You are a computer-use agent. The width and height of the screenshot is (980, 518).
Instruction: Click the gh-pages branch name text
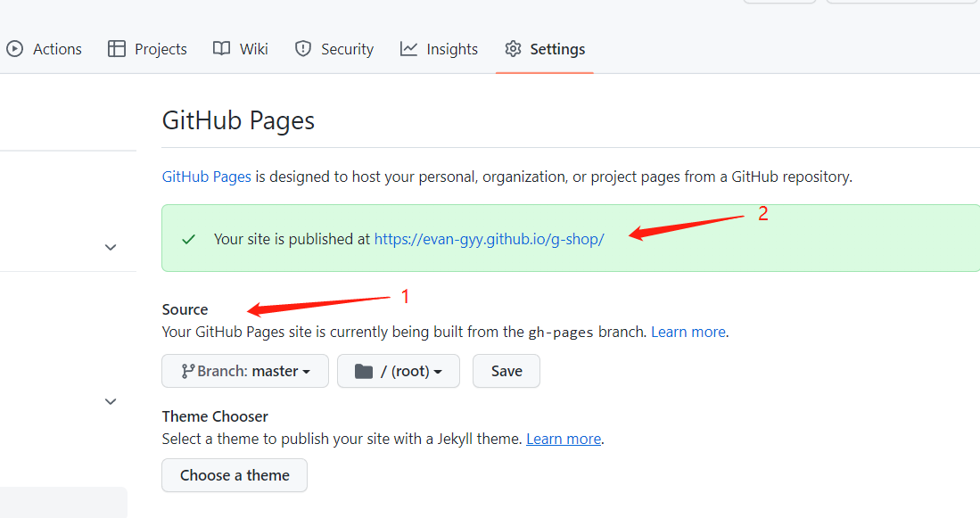[x=561, y=333]
